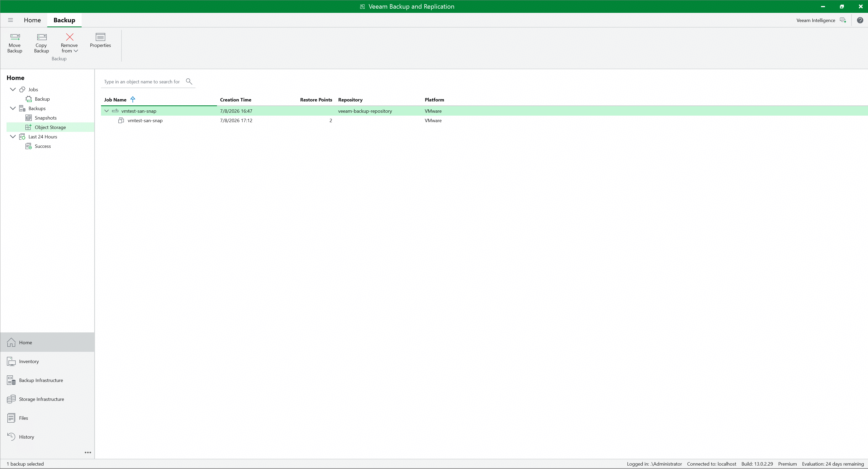868x469 pixels.
Task: Click Connected to: localhost status
Action: (x=711, y=463)
